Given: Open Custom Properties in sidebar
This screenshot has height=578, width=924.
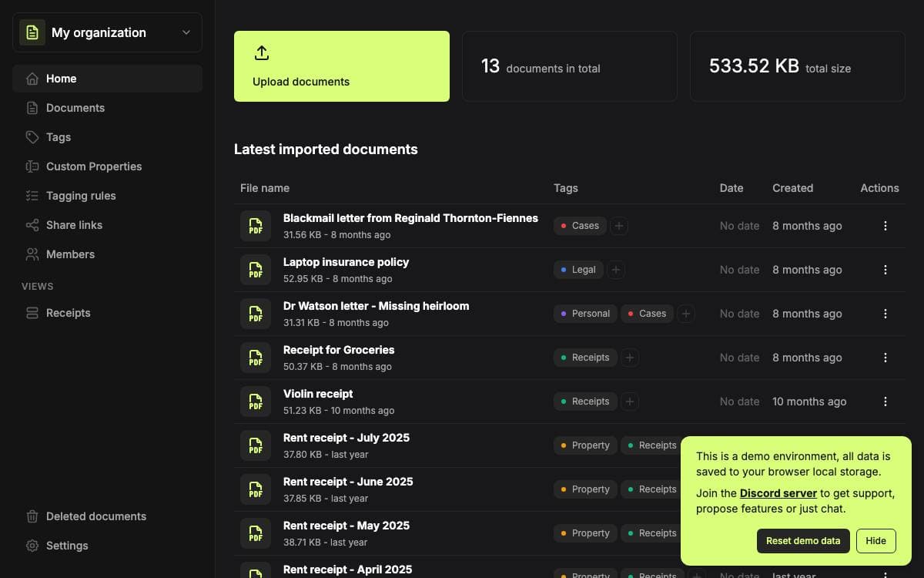Looking at the screenshot, I should 107,166.
